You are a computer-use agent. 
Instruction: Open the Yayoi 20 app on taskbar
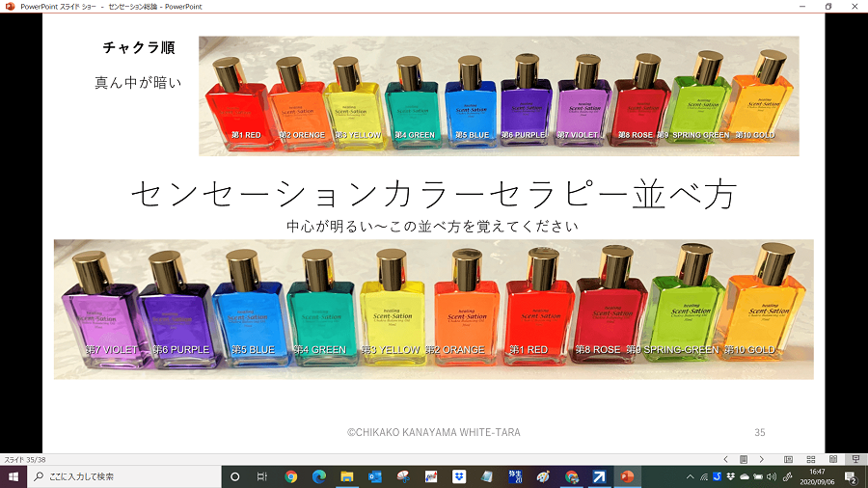tap(515, 476)
